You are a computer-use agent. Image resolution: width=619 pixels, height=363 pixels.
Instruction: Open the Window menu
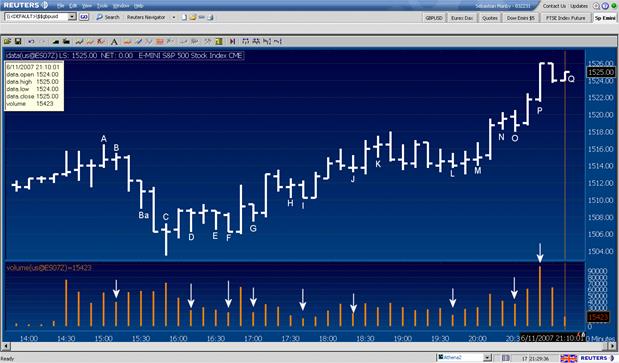coord(121,6)
